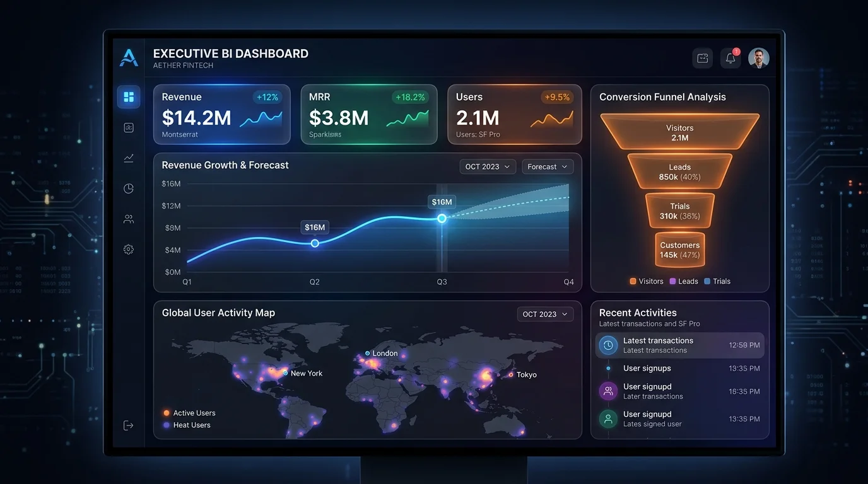Click the purple user icon beside User signupd
Viewport: 868px width, 484px height.
tap(608, 391)
